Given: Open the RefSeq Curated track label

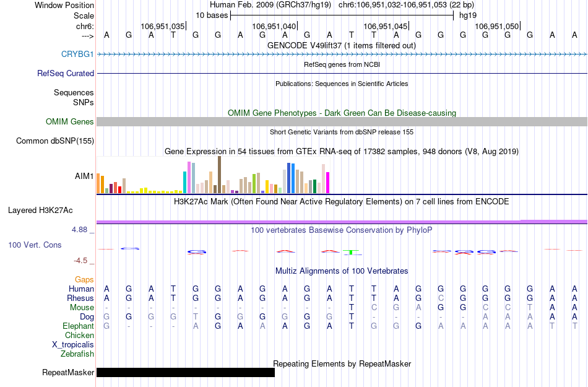Looking at the screenshot, I should [x=65, y=73].
